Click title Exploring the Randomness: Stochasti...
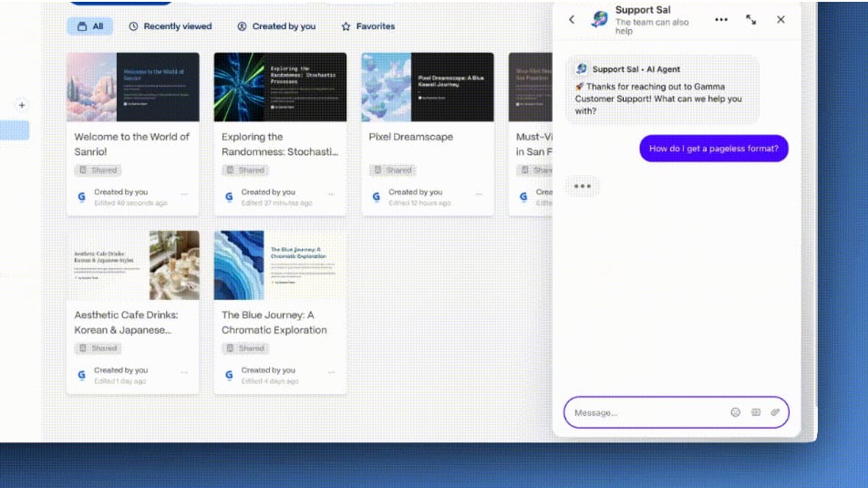The height and width of the screenshot is (488, 868). [x=280, y=144]
